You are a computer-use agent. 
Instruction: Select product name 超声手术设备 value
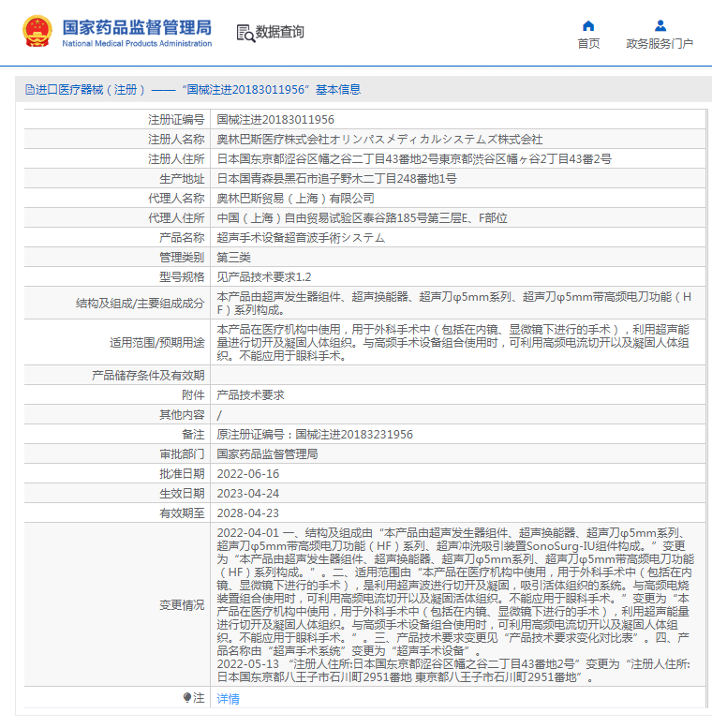tap(301, 238)
